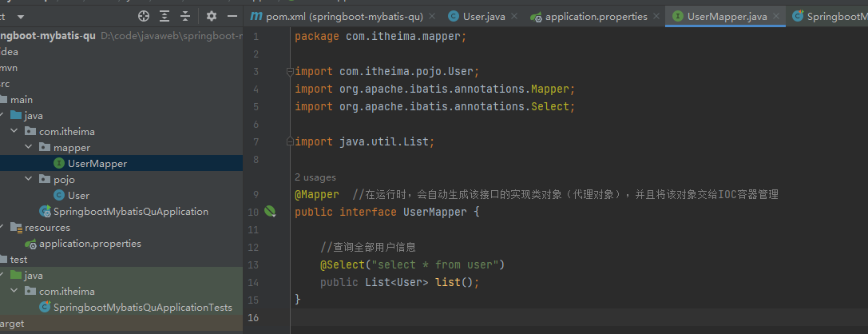
Task: Click the Select Opened File target icon
Action: tap(144, 16)
